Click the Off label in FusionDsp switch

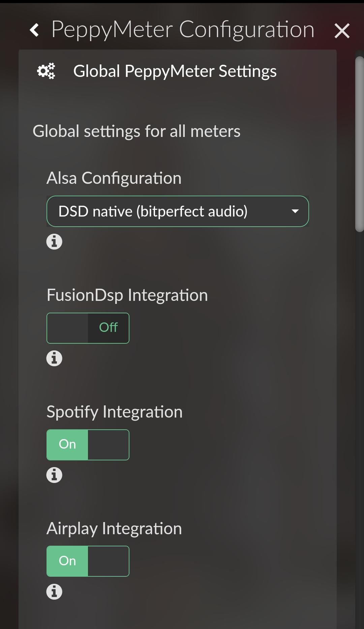click(108, 327)
